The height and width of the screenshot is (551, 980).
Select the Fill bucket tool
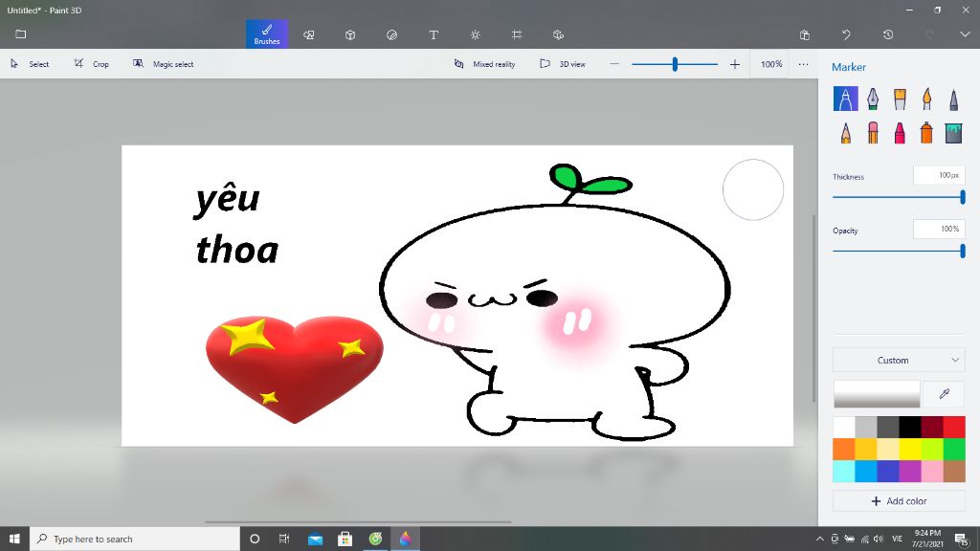953,132
